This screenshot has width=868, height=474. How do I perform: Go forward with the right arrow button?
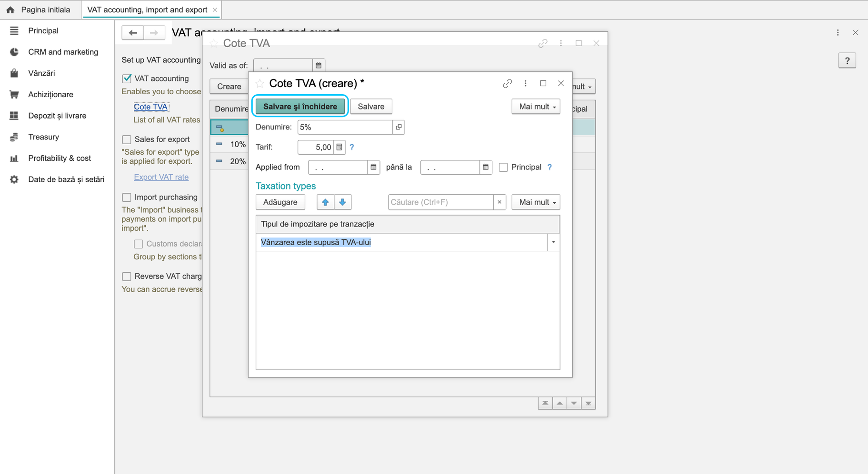point(154,33)
